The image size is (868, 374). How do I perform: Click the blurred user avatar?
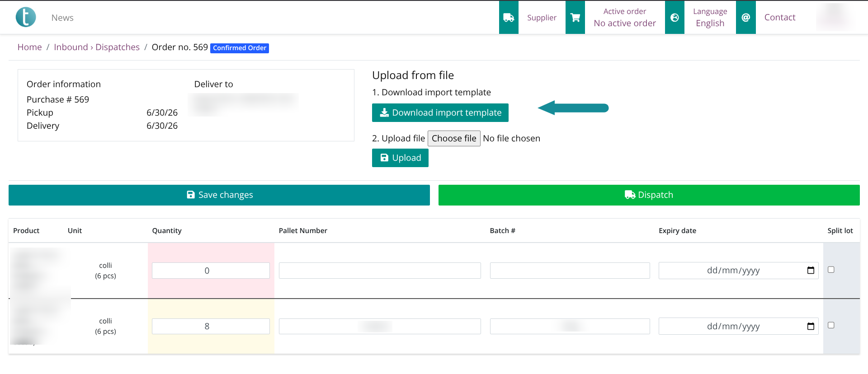click(835, 17)
